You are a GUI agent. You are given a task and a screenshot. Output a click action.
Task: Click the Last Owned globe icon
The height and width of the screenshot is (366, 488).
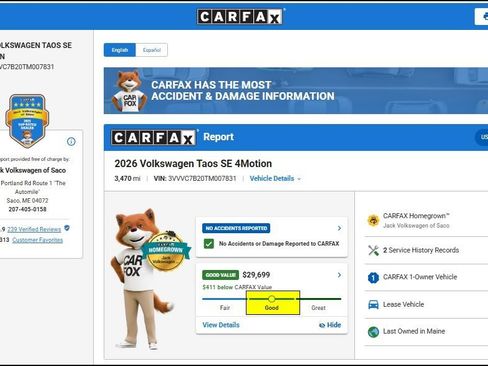click(x=373, y=332)
